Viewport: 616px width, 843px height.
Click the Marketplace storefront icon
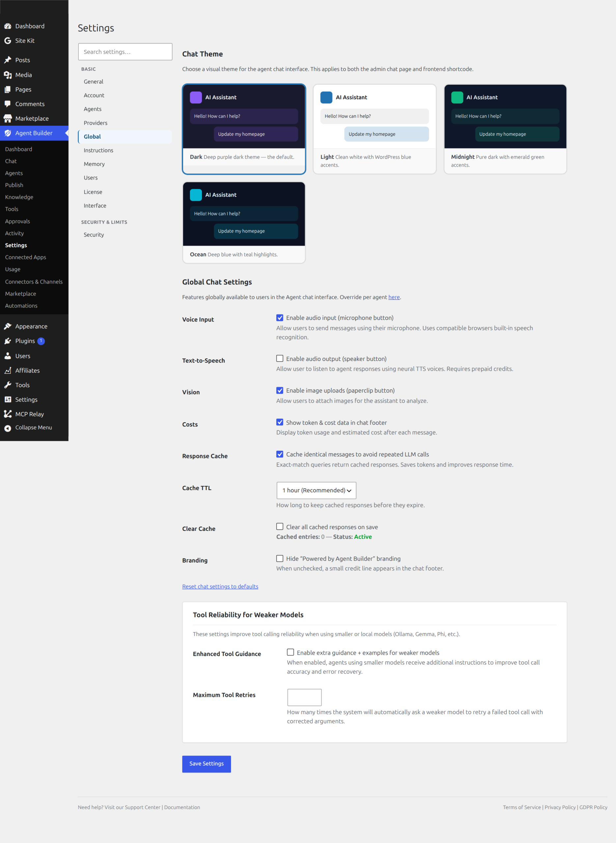8,119
